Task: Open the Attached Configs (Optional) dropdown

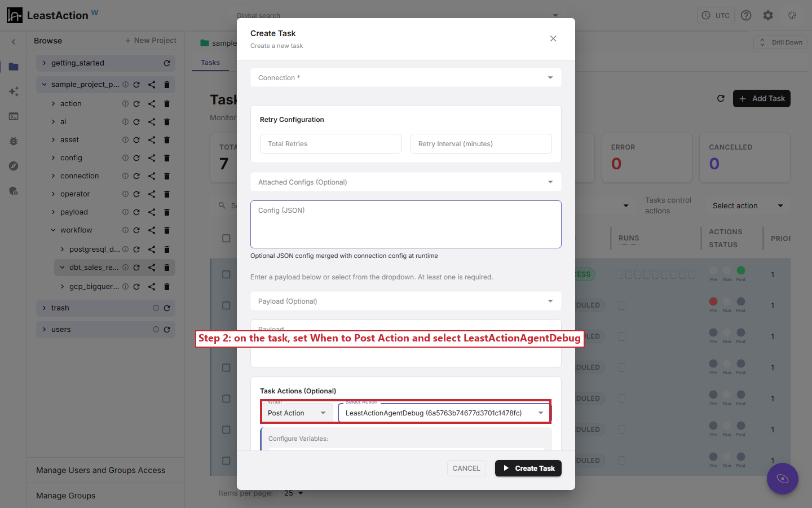Action: click(406, 182)
